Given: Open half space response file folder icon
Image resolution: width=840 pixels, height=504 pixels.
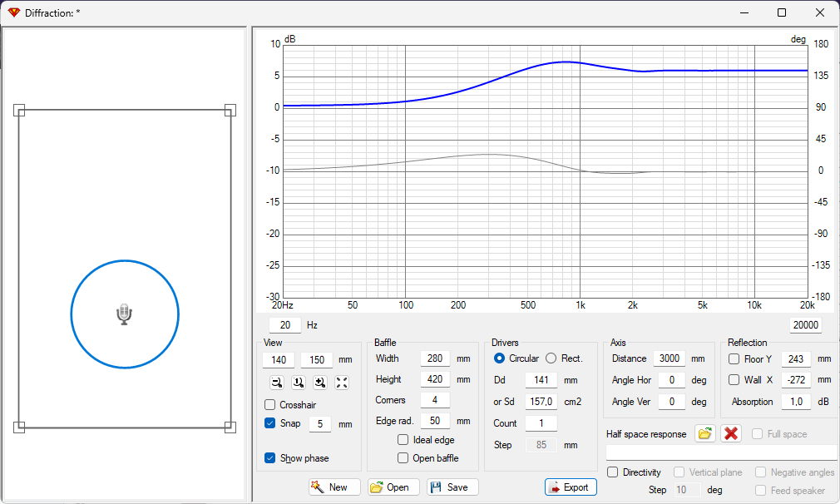Looking at the screenshot, I should 705,433.
